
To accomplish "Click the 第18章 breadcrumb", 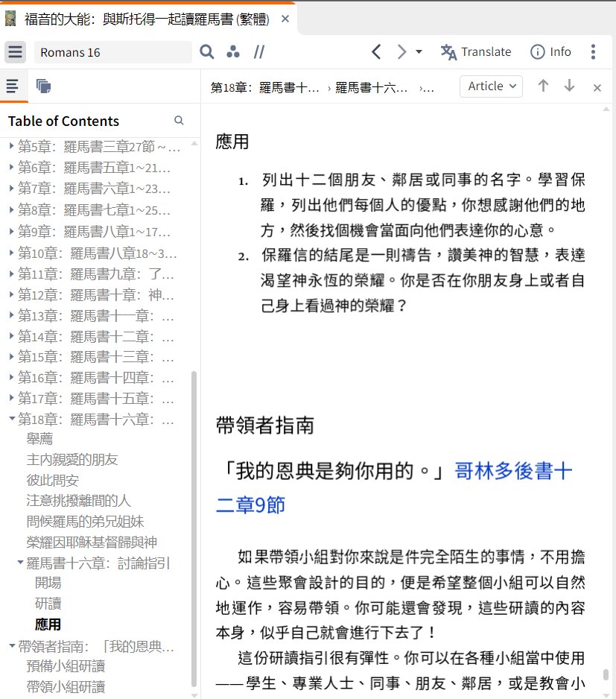I will pos(264,87).
